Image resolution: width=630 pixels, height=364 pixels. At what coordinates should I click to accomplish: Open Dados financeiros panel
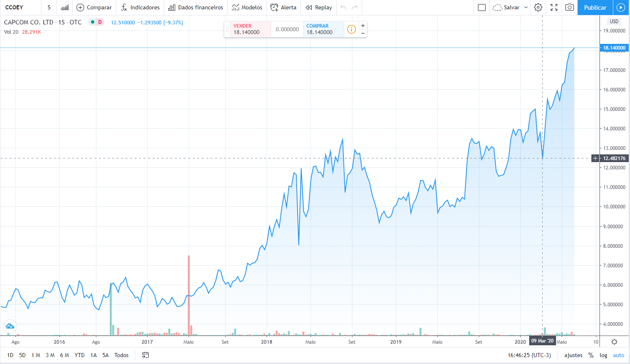coord(196,7)
